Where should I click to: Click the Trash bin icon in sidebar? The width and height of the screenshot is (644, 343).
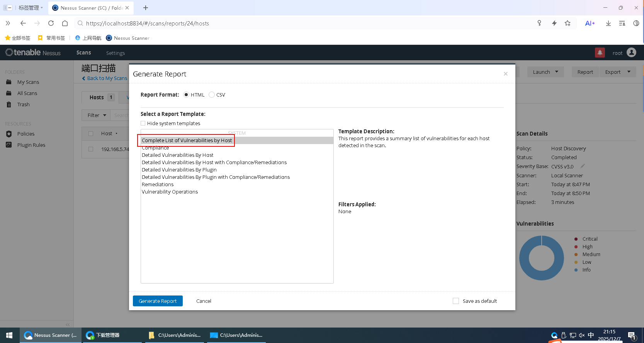pyautogui.click(x=9, y=105)
